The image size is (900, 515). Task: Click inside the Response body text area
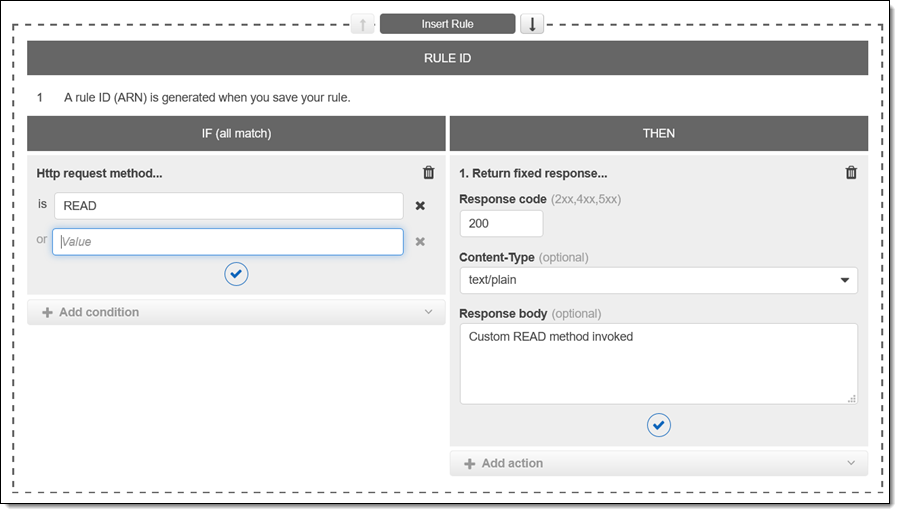point(658,364)
